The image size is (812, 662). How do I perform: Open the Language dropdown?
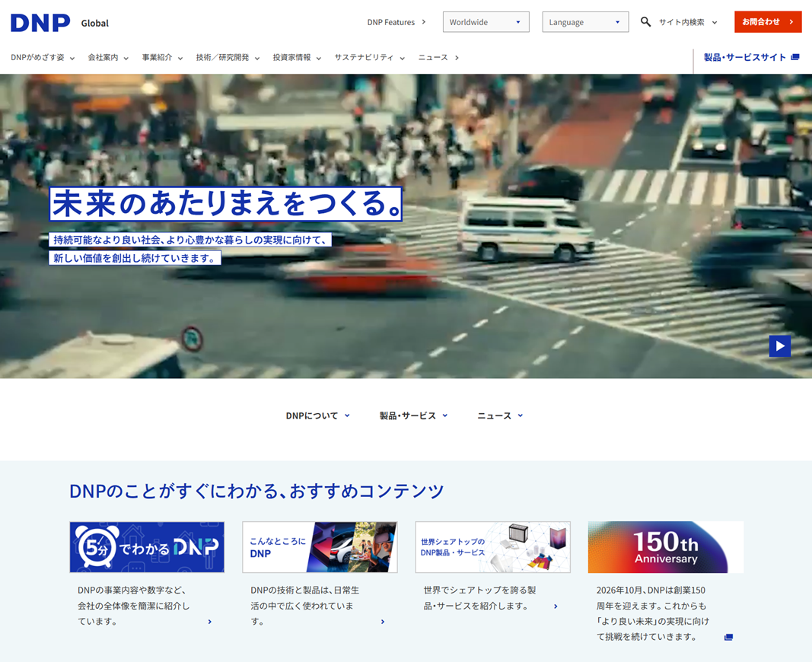[x=585, y=22]
